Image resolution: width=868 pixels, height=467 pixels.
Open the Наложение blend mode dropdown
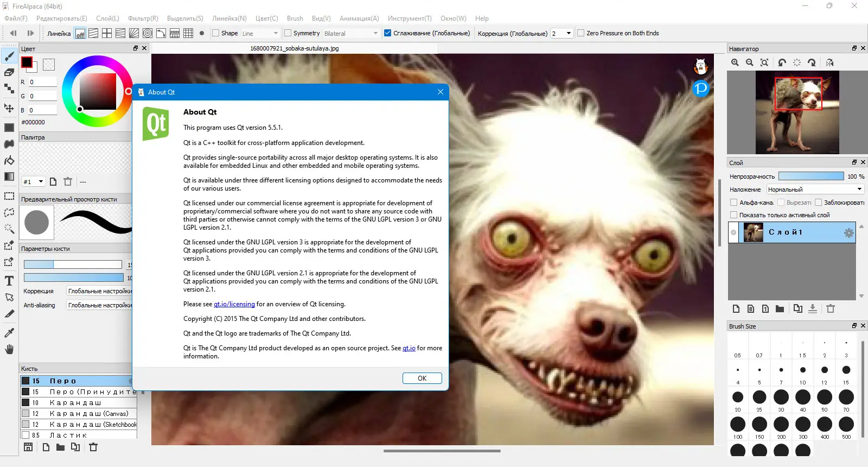(815, 190)
